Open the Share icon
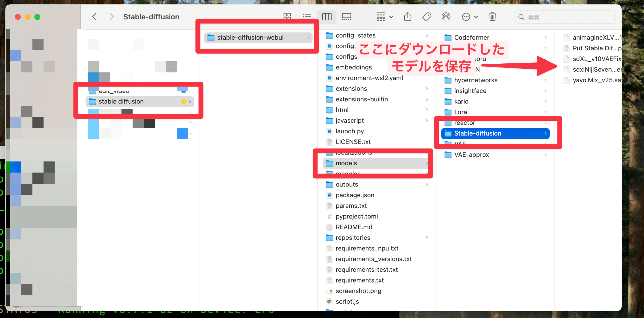This screenshot has height=318, width=644. click(408, 17)
